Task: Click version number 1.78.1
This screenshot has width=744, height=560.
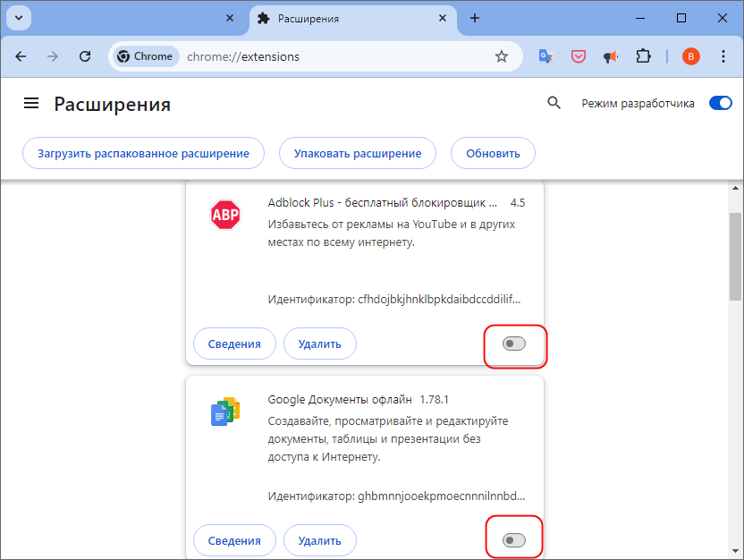Action: (x=435, y=400)
